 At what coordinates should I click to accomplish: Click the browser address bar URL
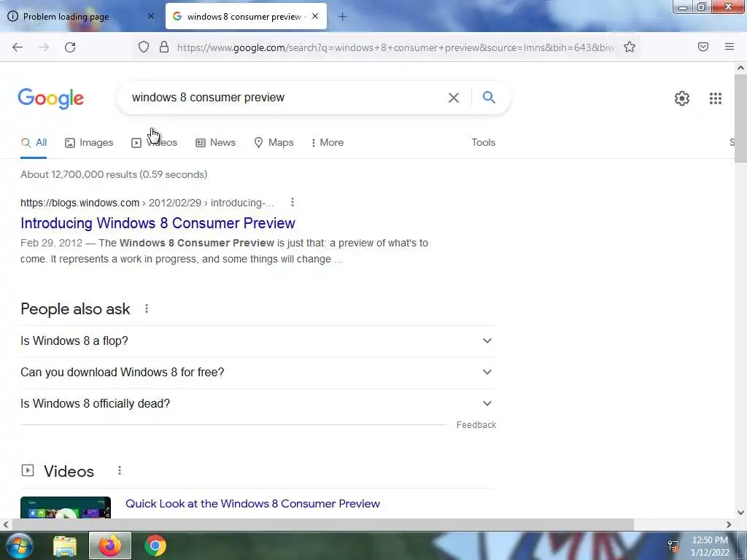(395, 47)
